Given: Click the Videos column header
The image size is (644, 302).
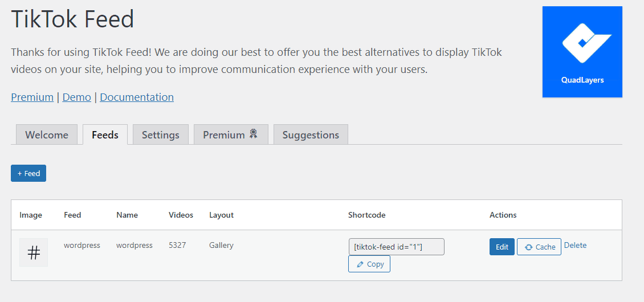Looking at the screenshot, I should pos(181,215).
